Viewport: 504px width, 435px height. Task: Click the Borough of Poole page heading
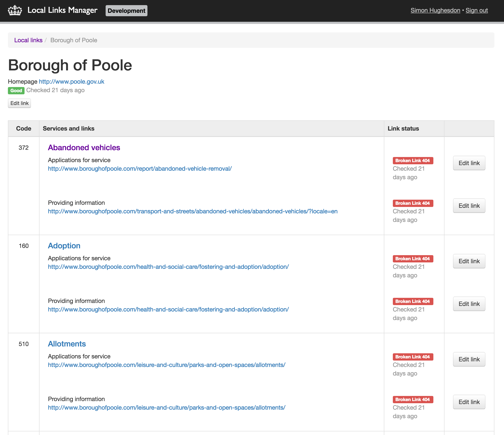tap(70, 65)
